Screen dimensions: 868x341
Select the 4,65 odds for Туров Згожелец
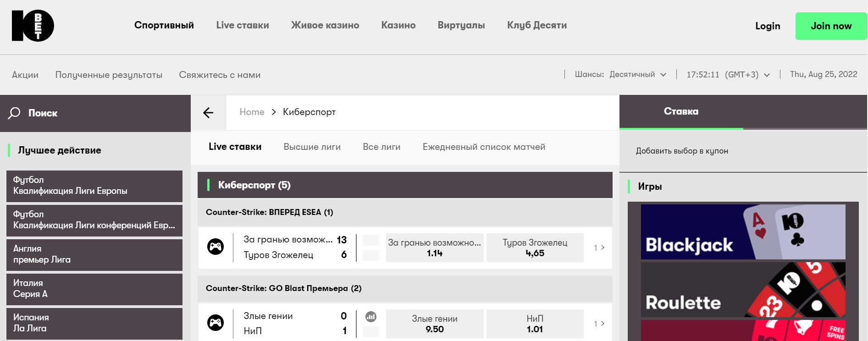(535, 248)
